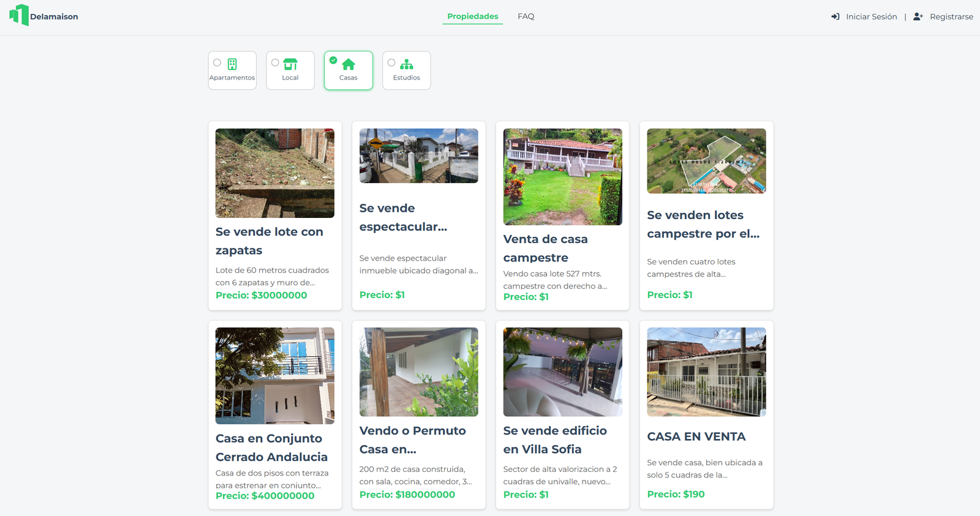The height and width of the screenshot is (516, 980).
Task: Click the green Casas house icon
Action: pos(349,64)
